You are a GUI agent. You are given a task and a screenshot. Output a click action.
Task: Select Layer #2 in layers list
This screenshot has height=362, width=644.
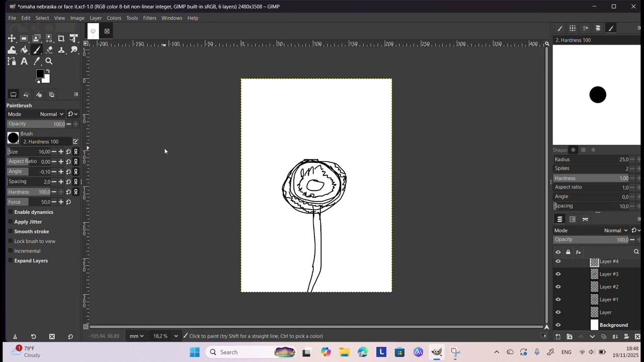[x=609, y=287]
